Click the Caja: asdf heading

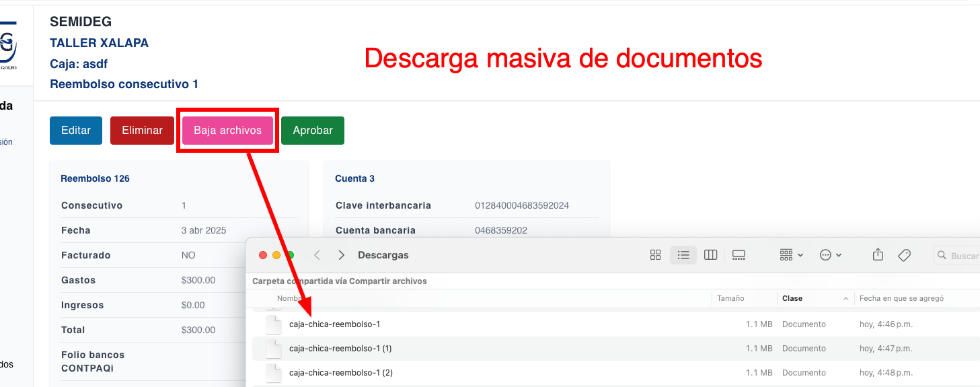pos(79,64)
